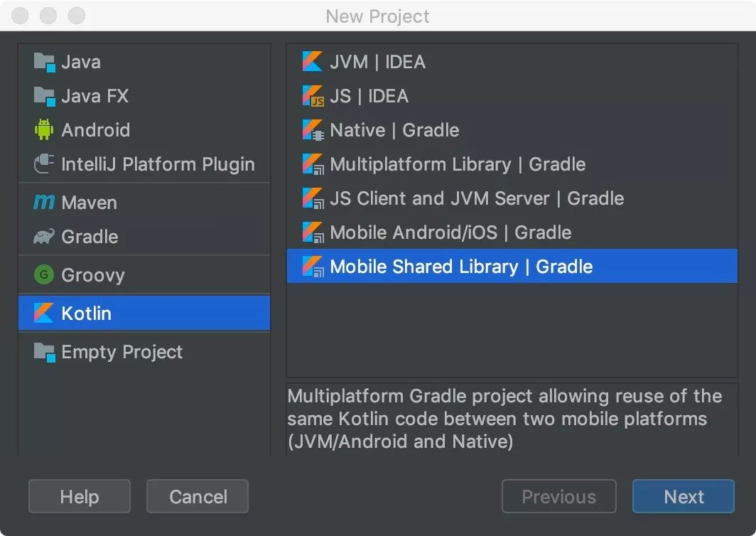Pick the Groovy project category
Screen dimensions: 756x536
144,275
